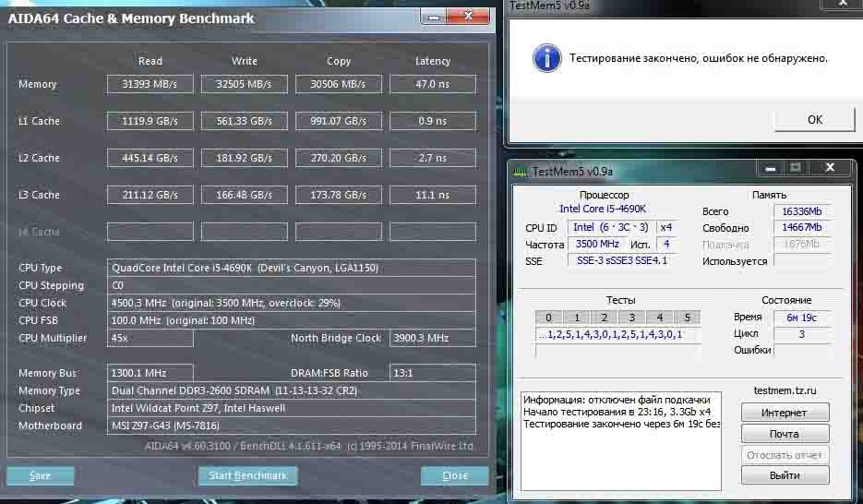This screenshot has height=504, width=863.
Task: Click CPU Type field QuadCore Intel Core i5-4690K
Action: pos(291,268)
